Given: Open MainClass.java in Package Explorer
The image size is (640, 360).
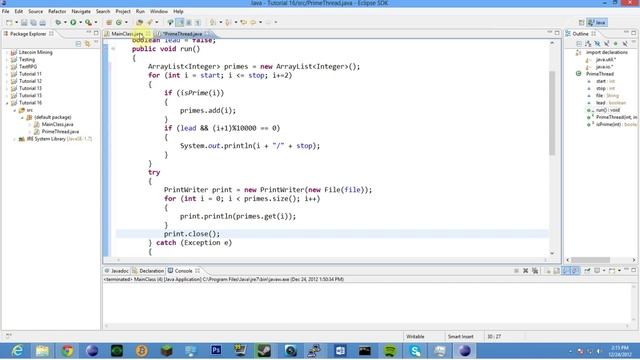Looking at the screenshot, I should point(58,124).
